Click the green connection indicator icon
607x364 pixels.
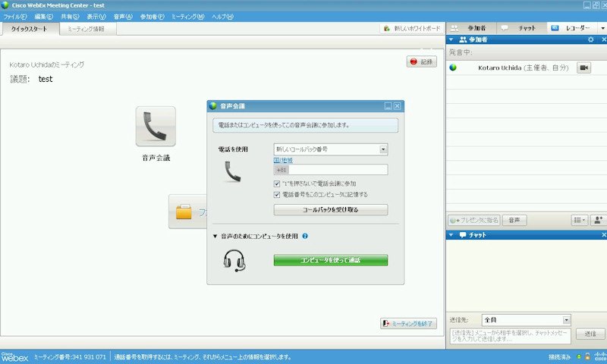(x=579, y=356)
